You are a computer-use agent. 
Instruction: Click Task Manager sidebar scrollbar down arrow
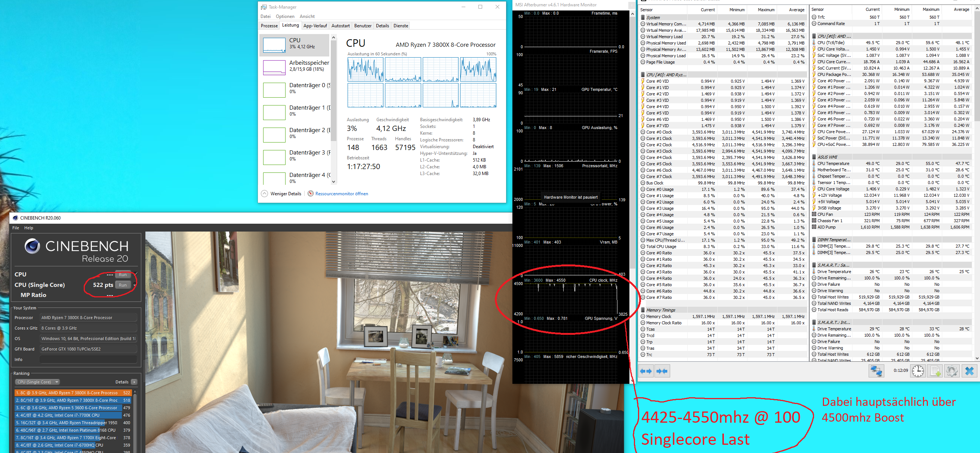coord(334,181)
